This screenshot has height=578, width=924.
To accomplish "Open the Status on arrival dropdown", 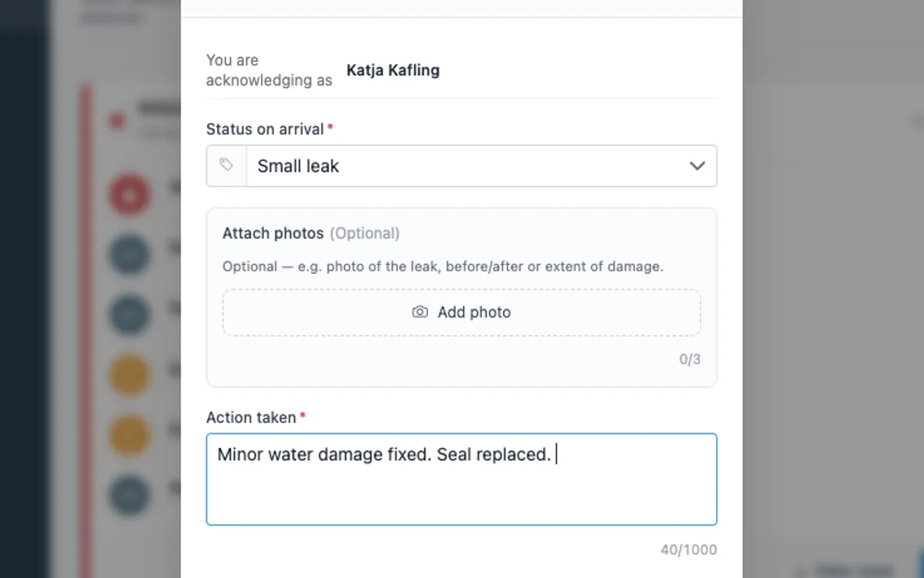I will [461, 166].
